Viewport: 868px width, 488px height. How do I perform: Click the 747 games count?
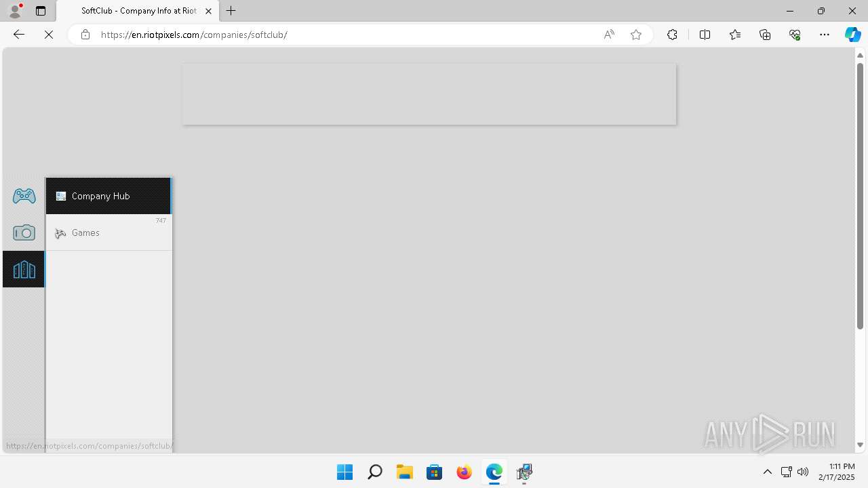(161, 221)
